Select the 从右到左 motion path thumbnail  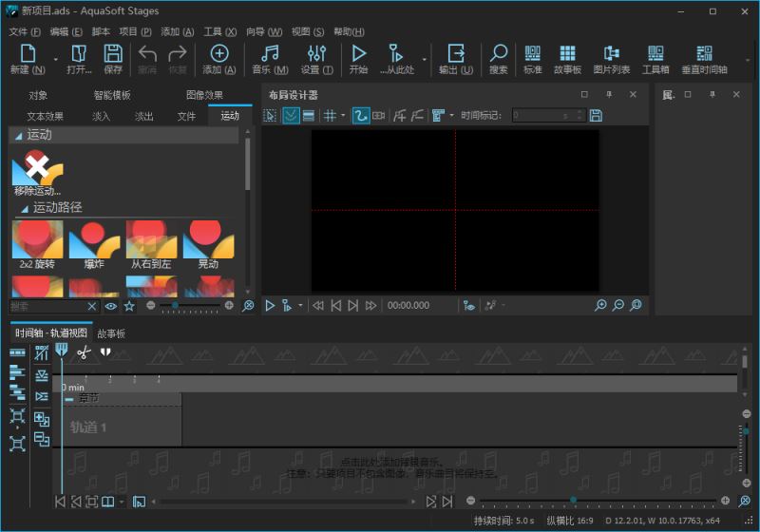[151, 245]
